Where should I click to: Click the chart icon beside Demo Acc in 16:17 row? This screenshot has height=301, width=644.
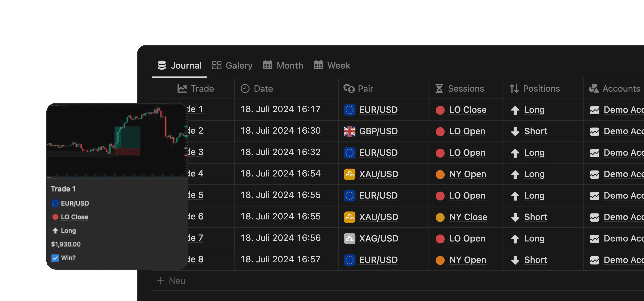(x=594, y=110)
